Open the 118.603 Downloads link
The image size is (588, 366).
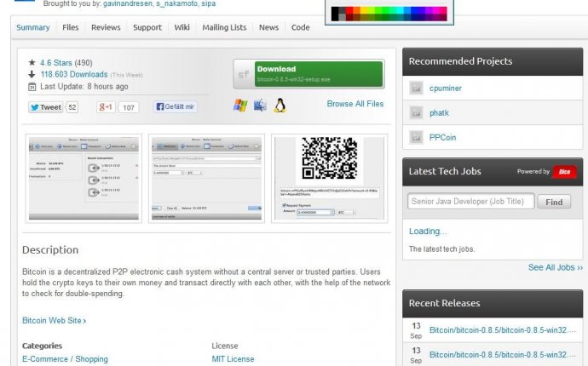74,74
